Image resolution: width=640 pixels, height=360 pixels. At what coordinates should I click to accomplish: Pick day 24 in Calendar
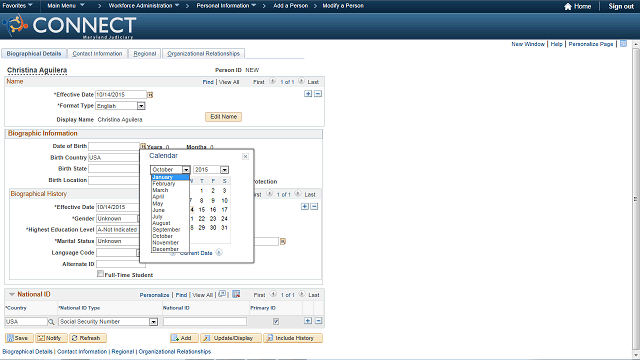224,218
